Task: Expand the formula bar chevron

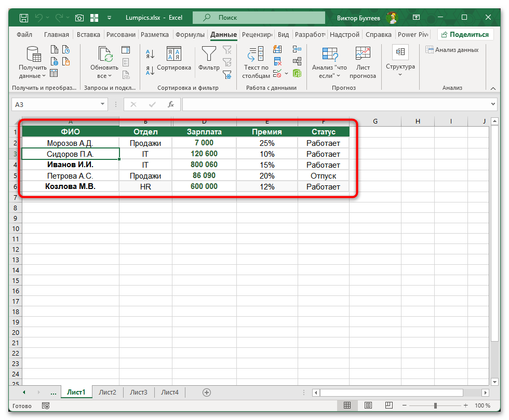Action: click(x=493, y=104)
